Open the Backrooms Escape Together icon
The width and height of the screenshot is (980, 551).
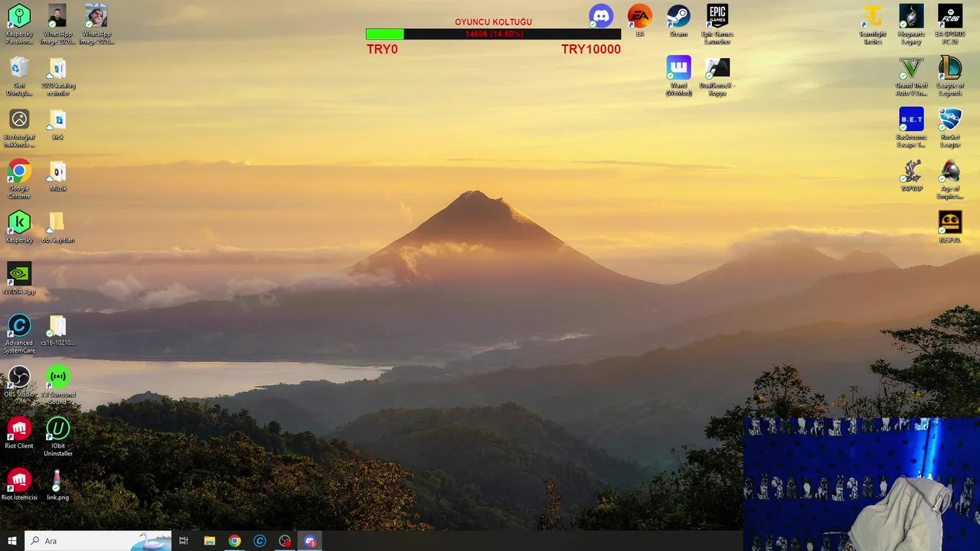(911, 127)
